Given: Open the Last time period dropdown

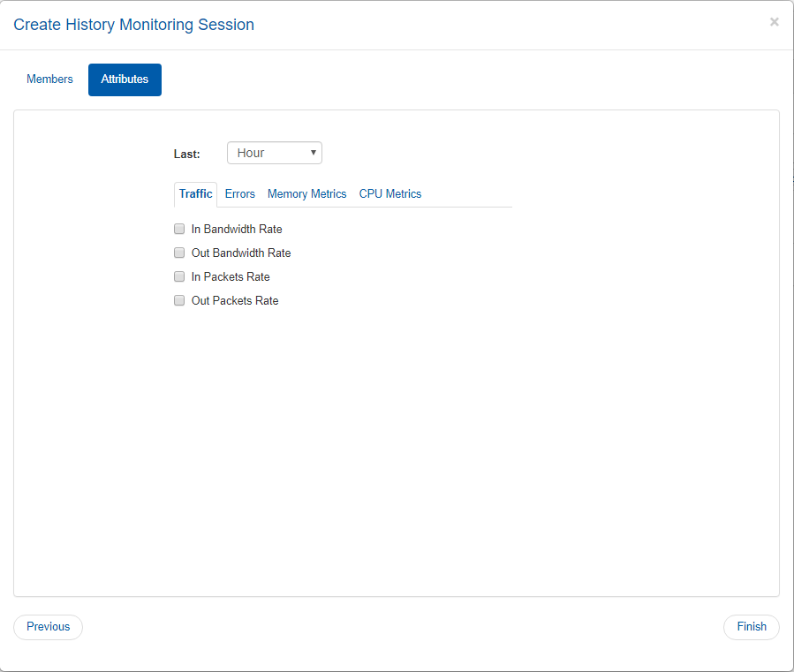Looking at the screenshot, I should tap(275, 153).
